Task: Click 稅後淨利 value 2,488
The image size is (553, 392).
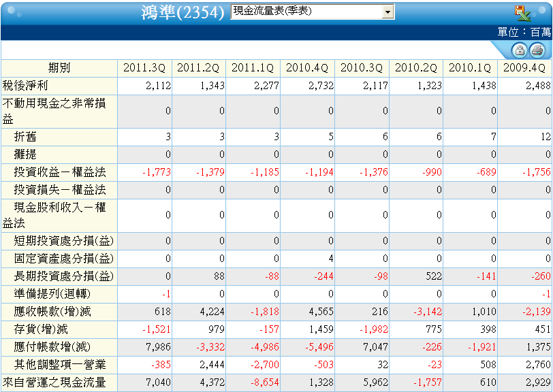Action: 538,86
